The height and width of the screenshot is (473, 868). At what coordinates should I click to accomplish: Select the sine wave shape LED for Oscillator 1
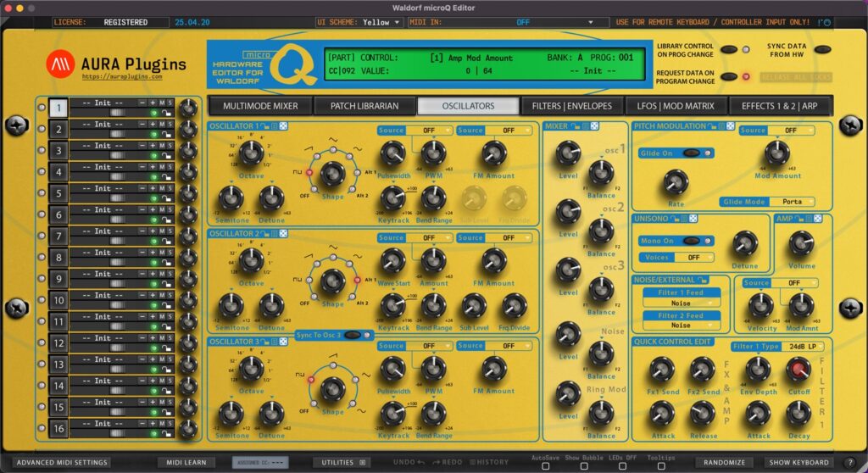[x=350, y=157]
